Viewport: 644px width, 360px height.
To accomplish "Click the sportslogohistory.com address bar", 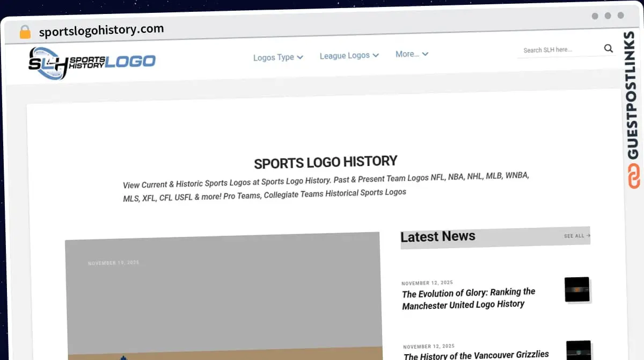I will [x=101, y=30].
